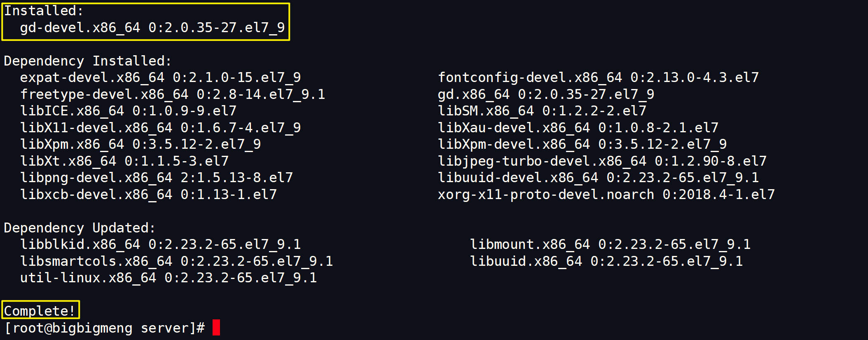Click the fontconfig-devel.x86_64 package entry
This screenshot has height=340, width=868.
click(x=598, y=77)
